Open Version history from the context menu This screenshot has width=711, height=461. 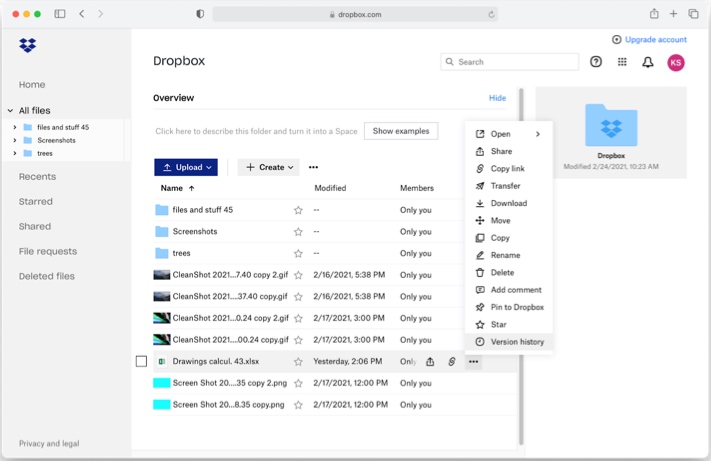509,342
